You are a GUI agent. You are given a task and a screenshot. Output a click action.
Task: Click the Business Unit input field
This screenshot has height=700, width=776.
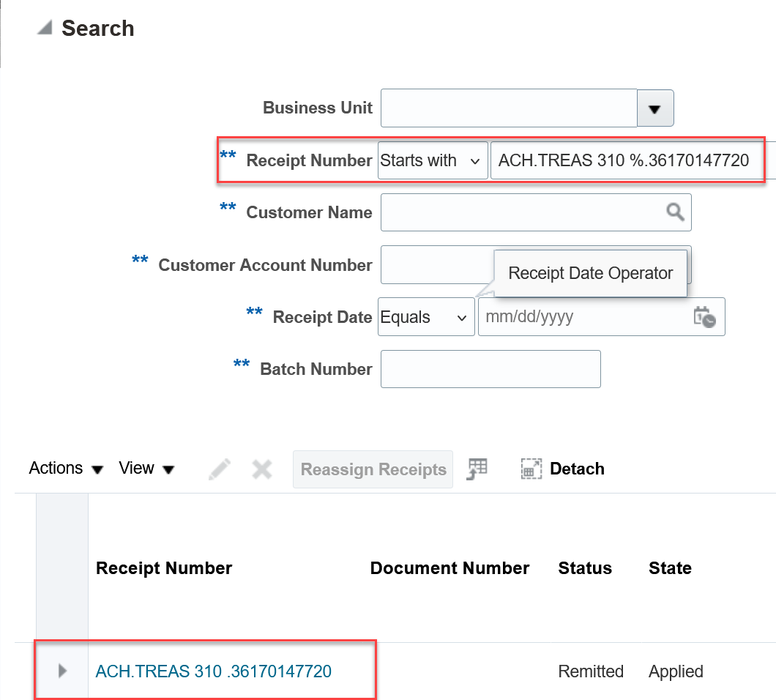click(x=509, y=108)
